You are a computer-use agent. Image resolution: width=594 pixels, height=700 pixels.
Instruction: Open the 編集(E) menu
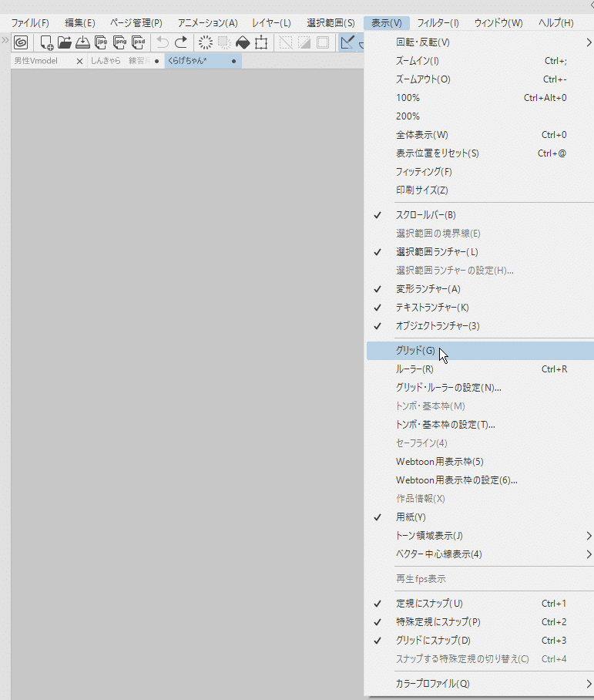tap(80, 23)
